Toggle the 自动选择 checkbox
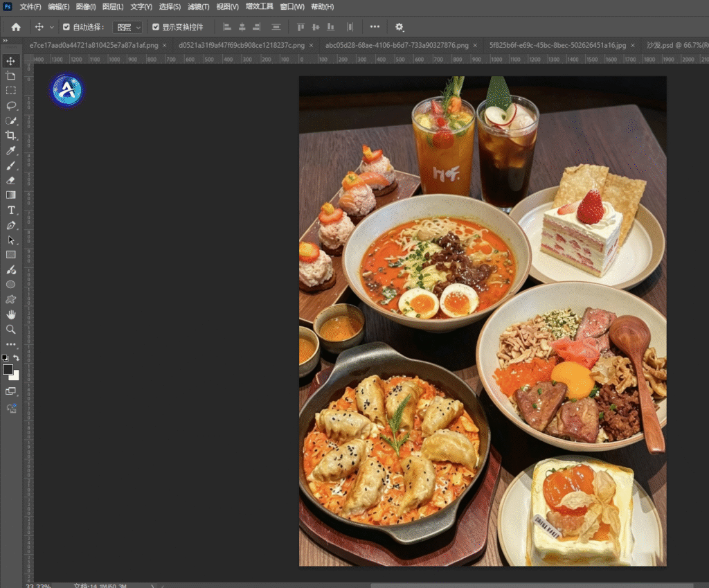The image size is (709, 588). (66, 27)
